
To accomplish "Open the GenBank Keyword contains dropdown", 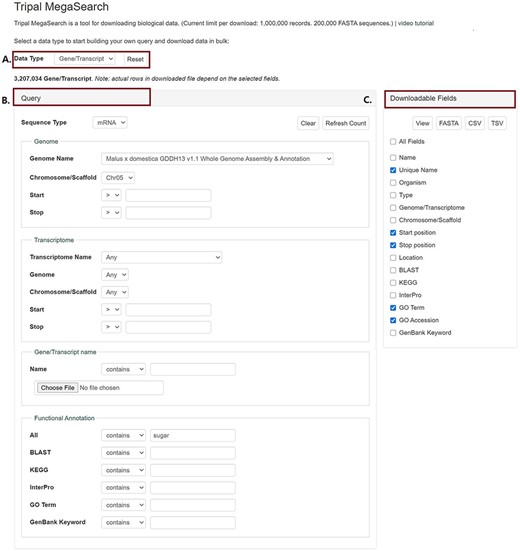I will [x=123, y=523].
